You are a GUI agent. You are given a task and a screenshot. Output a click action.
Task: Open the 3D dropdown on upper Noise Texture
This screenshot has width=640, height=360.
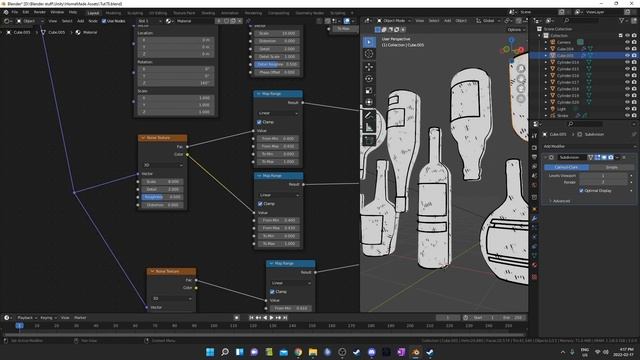pyautogui.click(x=163, y=165)
